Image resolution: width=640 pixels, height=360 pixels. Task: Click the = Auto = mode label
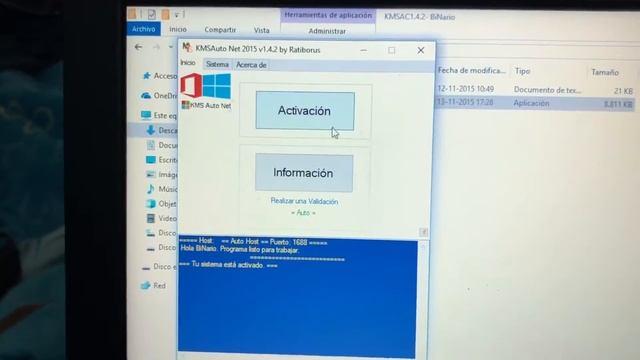303,213
